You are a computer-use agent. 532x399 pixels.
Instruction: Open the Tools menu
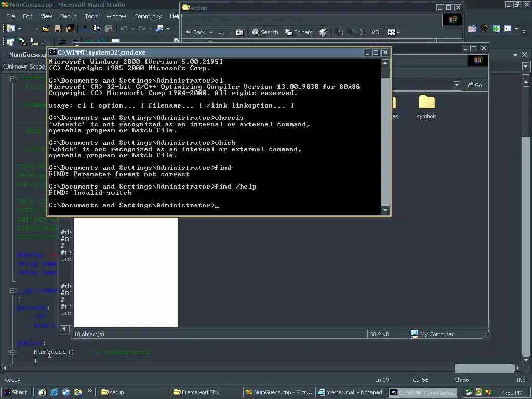91,16
